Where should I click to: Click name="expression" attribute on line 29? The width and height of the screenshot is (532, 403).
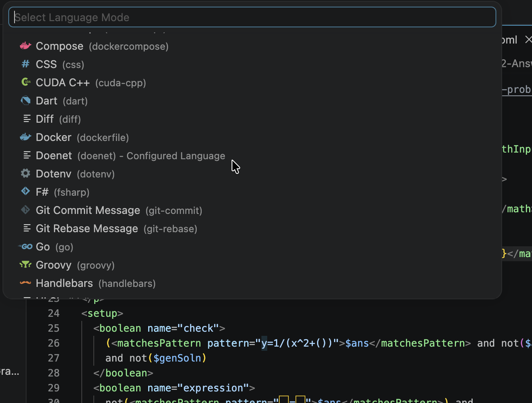(198, 388)
